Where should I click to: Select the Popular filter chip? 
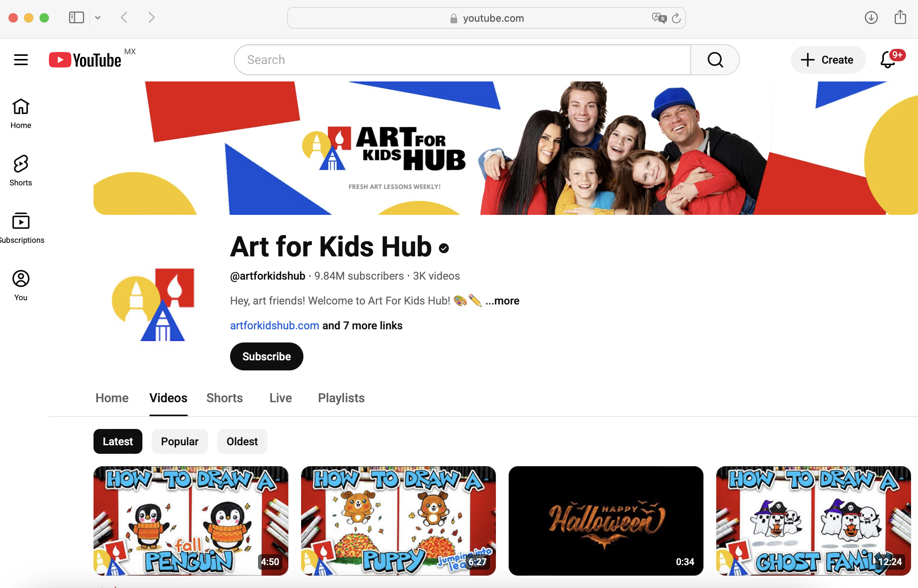coord(179,441)
